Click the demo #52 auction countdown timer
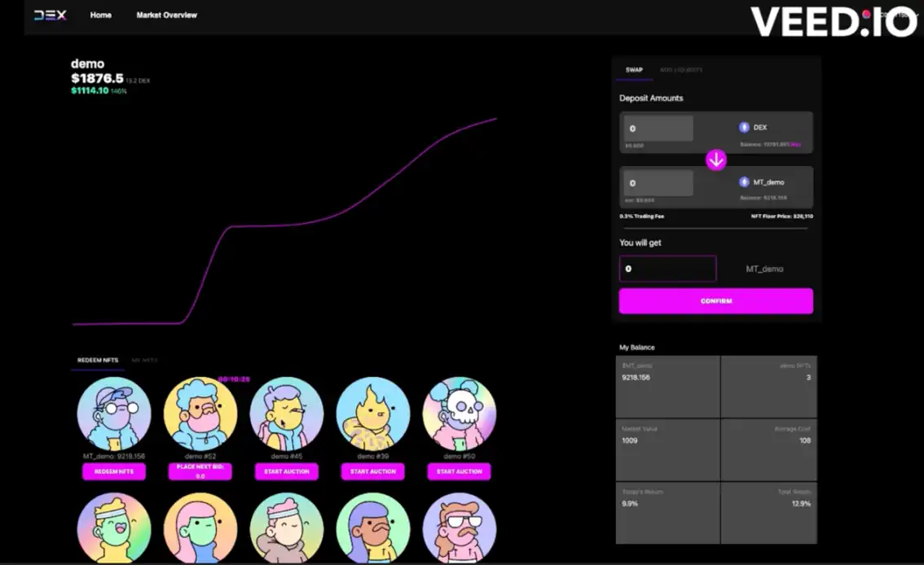924x565 pixels. [x=234, y=379]
